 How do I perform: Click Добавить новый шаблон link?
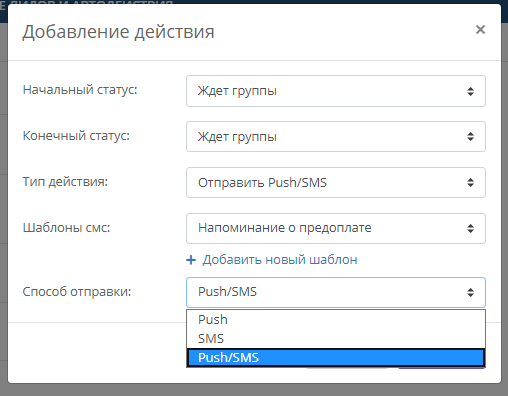coord(280,260)
